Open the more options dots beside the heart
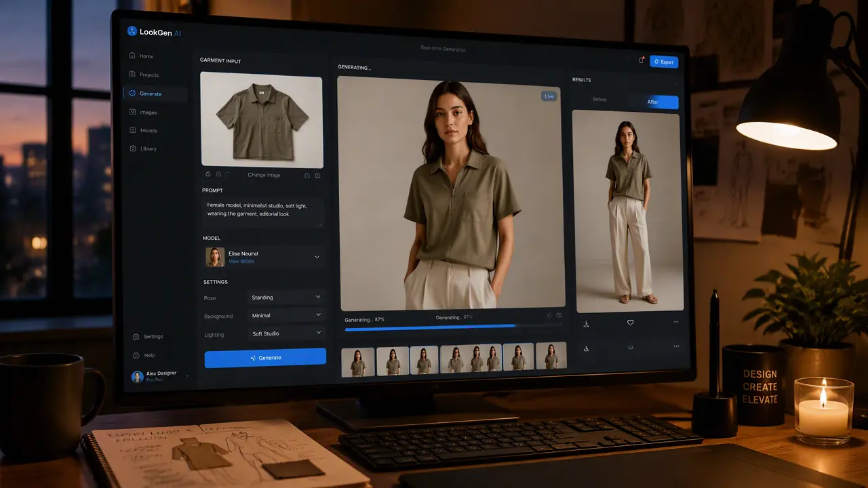The image size is (868, 488). [676, 322]
